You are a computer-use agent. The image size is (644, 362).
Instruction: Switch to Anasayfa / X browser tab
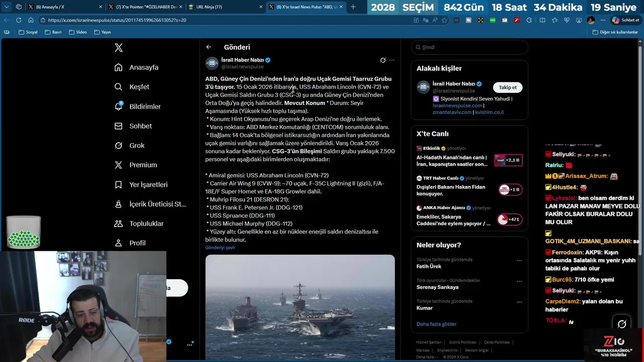(64, 7)
